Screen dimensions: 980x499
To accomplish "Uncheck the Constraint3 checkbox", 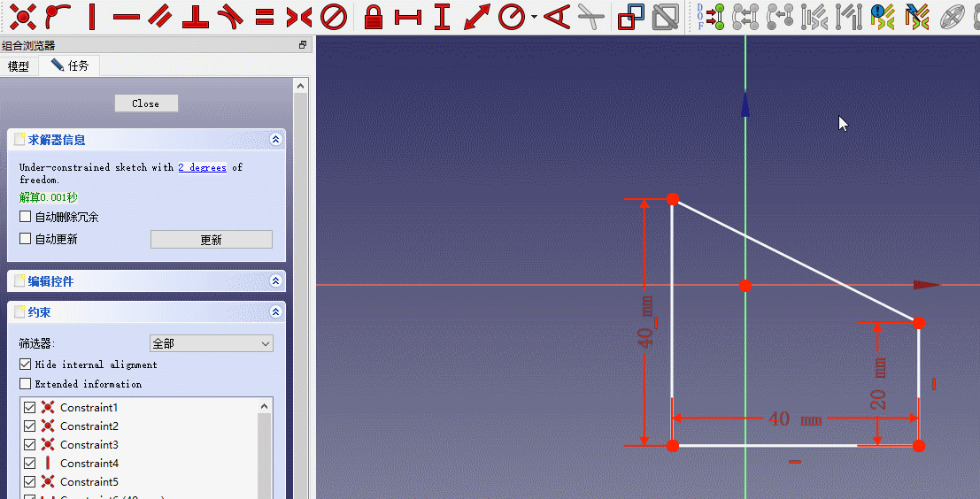I will coord(29,445).
